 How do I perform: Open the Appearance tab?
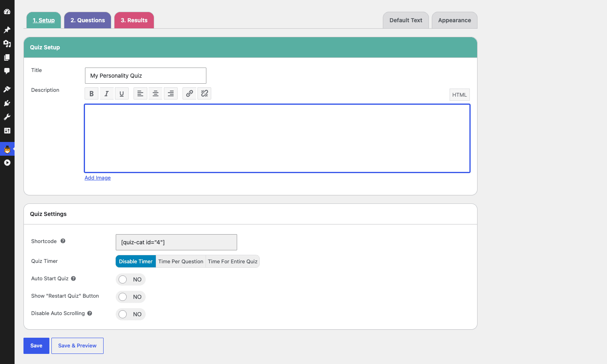pyautogui.click(x=454, y=20)
